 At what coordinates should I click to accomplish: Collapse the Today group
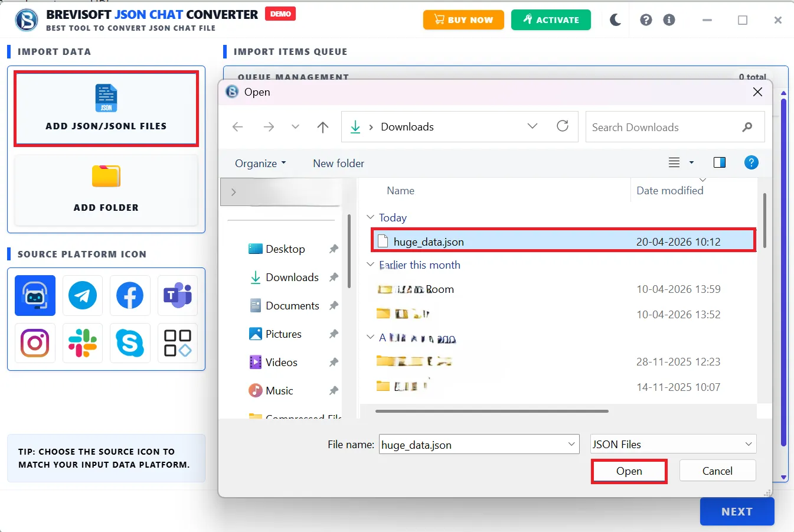(370, 217)
